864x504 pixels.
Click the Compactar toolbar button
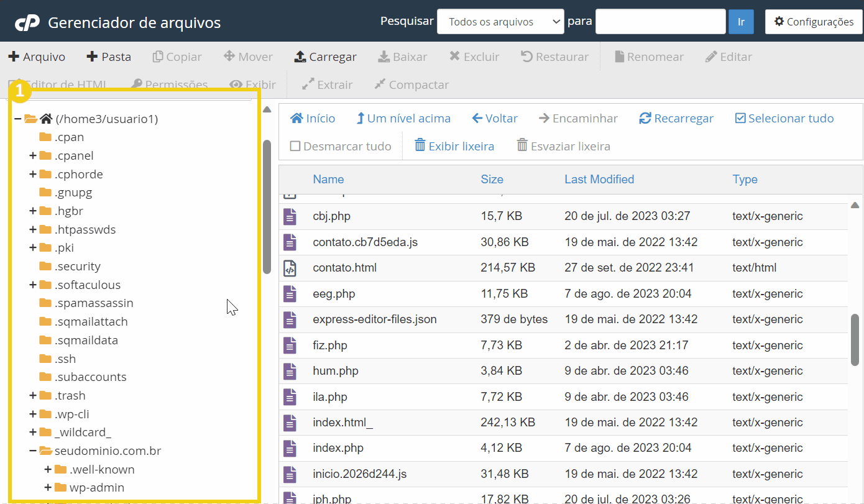pos(411,85)
